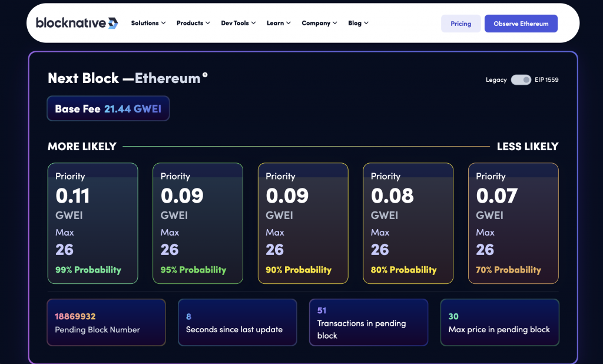Image resolution: width=603 pixels, height=364 pixels.
Task: Select the 80% Probability card
Action: tap(408, 223)
